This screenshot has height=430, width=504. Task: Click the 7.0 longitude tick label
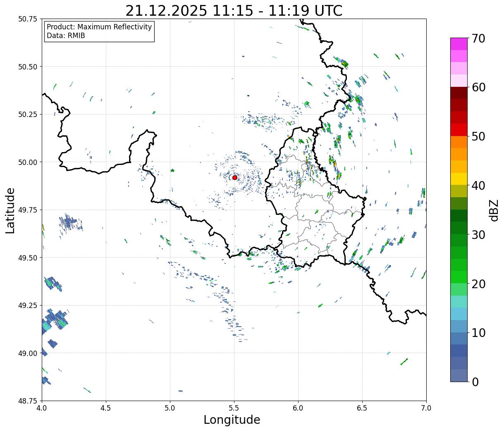(426, 408)
